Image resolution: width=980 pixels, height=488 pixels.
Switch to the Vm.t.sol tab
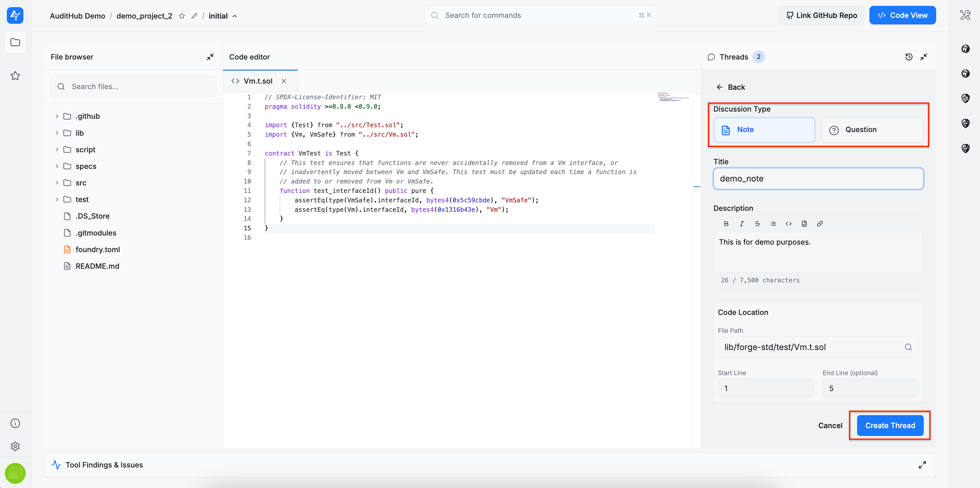(258, 81)
